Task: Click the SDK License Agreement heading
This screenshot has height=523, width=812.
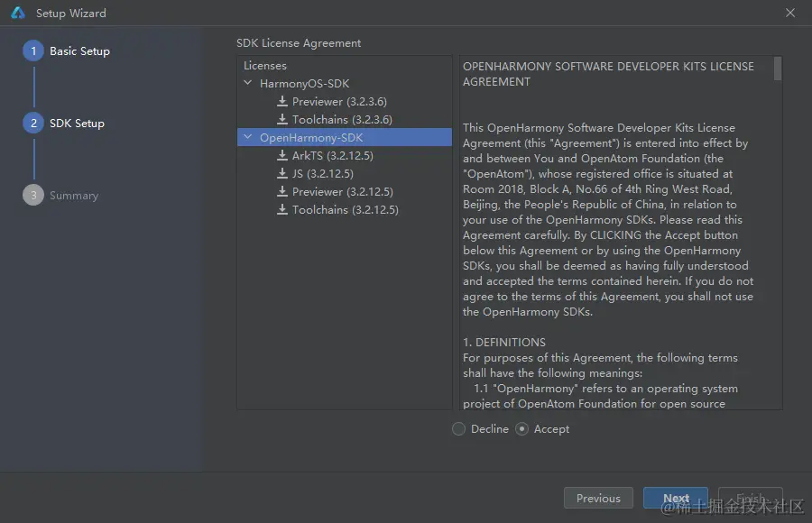Action: point(299,43)
